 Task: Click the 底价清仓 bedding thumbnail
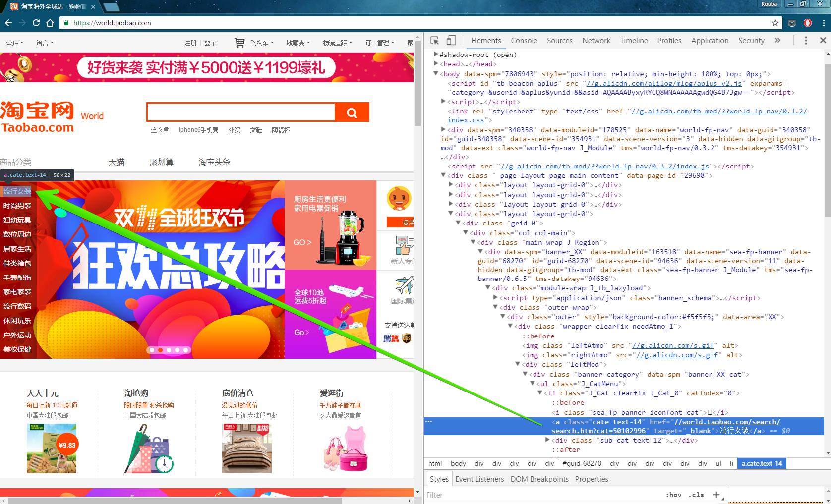[247, 448]
